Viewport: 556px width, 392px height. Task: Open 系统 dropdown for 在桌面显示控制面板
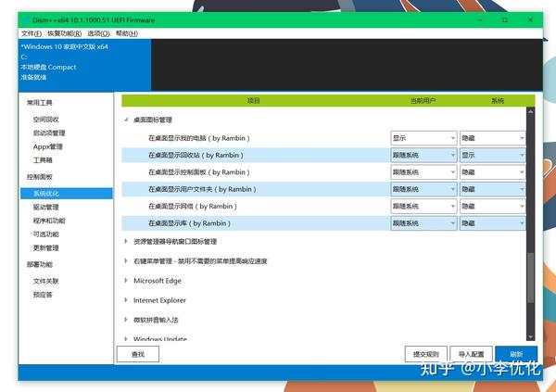point(493,172)
